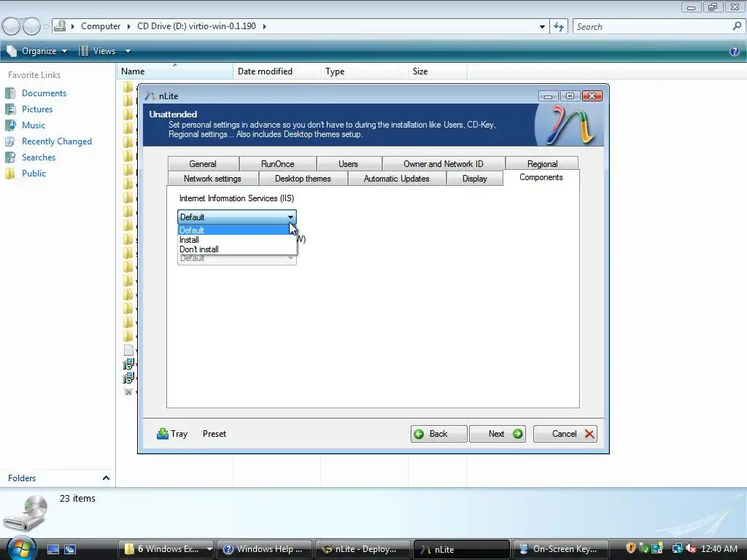Click the computer icon in address bar

coord(60,26)
